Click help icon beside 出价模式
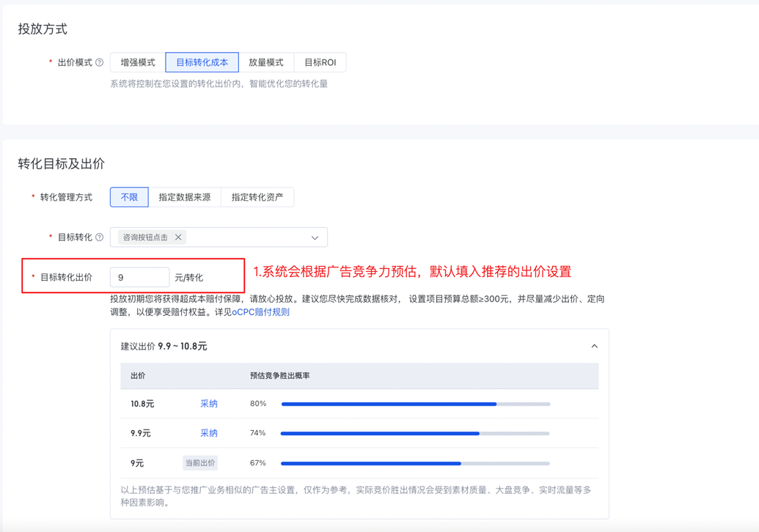The image size is (759, 532). click(100, 63)
